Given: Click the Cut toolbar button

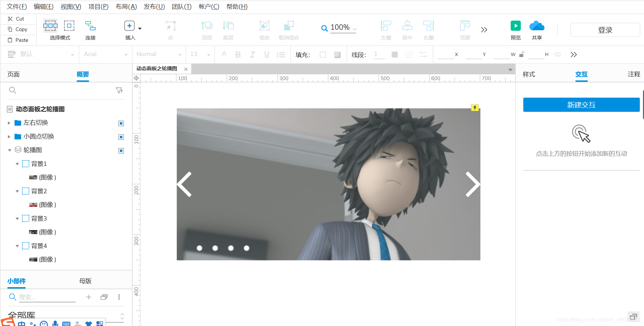Looking at the screenshot, I should coord(16,19).
